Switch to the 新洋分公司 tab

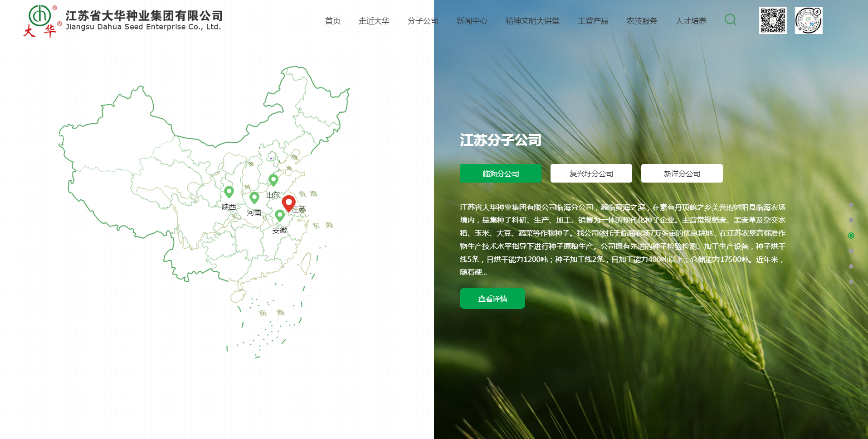tap(682, 174)
